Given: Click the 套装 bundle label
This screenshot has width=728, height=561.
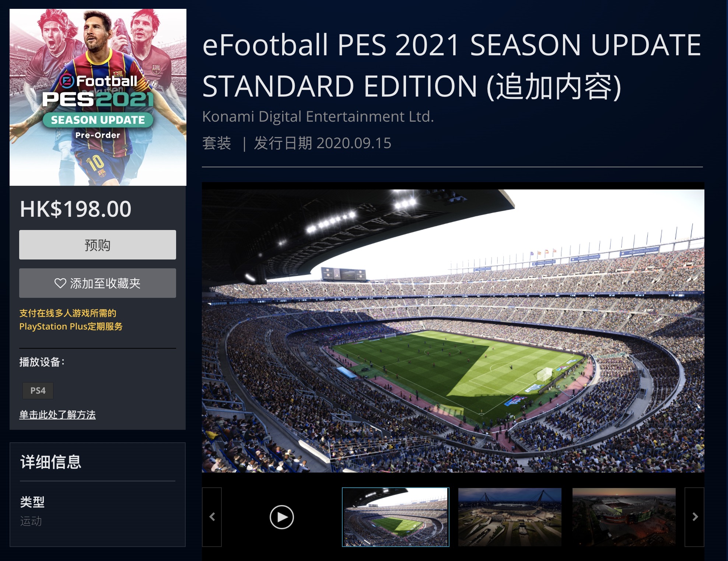Looking at the screenshot, I should 217,143.
